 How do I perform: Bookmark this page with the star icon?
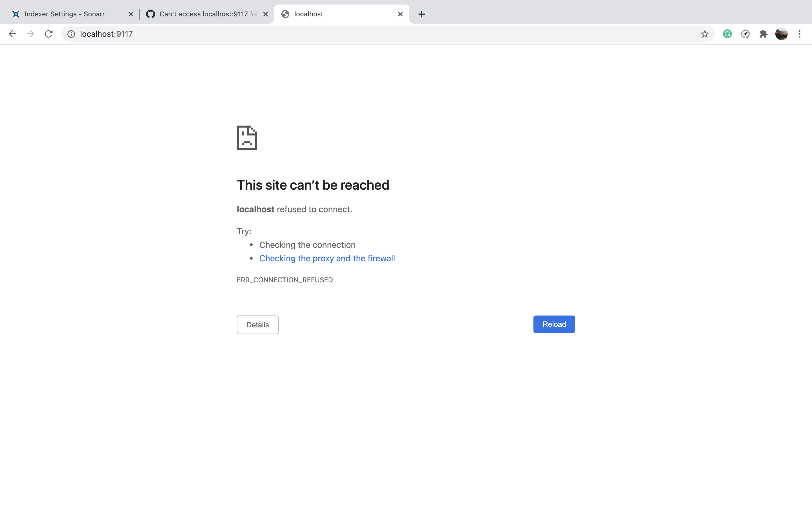(x=705, y=34)
